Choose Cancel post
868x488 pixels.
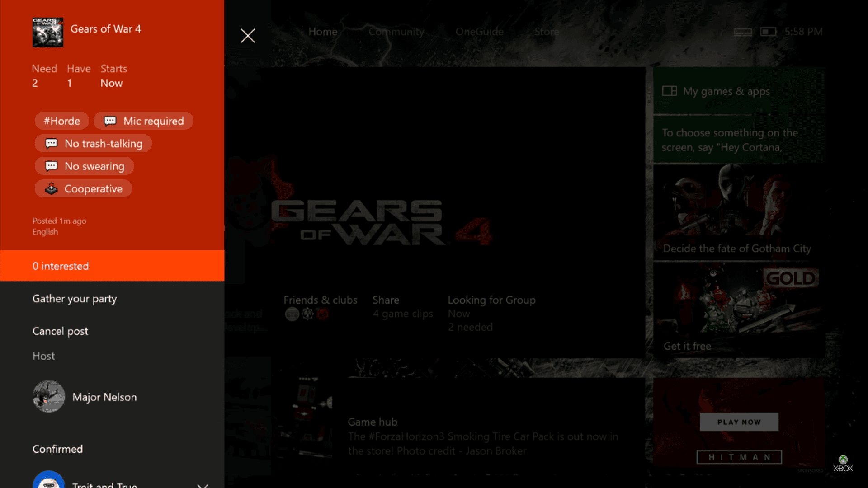point(112,331)
